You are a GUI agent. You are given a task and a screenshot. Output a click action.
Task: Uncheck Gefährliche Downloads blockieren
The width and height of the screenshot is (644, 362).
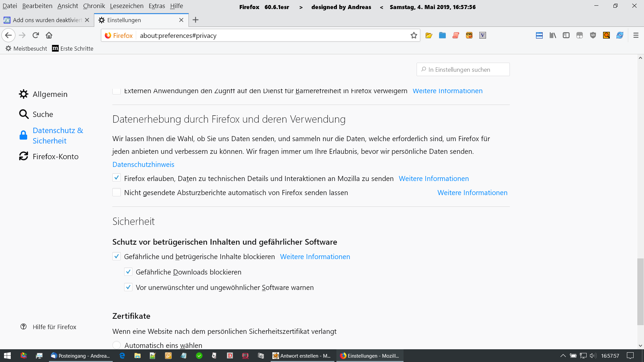point(128,272)
